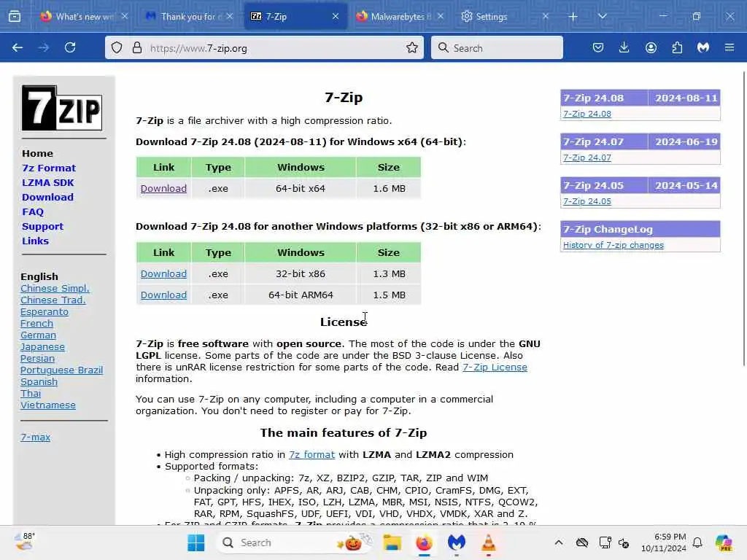747x560 pixels.
Task: Focus the browser Search box
Action: pyautogui.click(x=497, y=47)
